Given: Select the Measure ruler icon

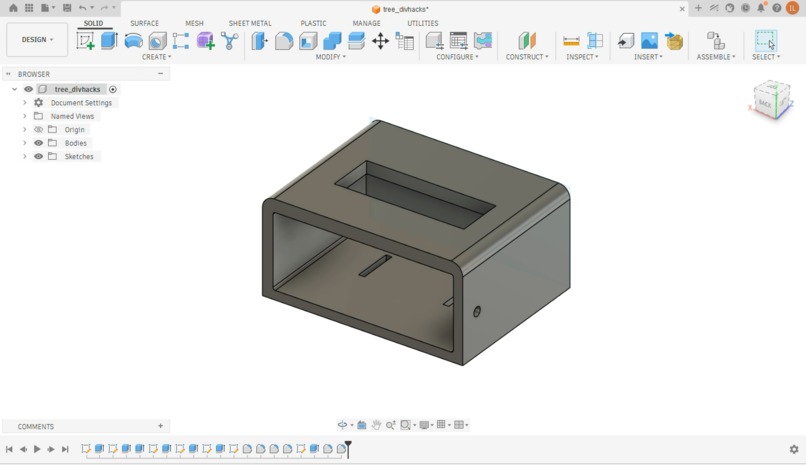Looking at the screenshot, I should pos(571,41).
